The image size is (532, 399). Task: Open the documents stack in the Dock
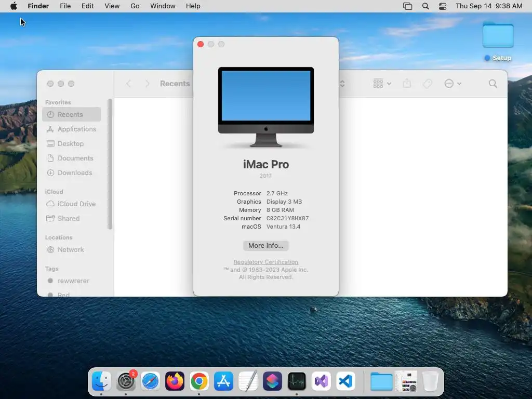[x=406, y=381]
